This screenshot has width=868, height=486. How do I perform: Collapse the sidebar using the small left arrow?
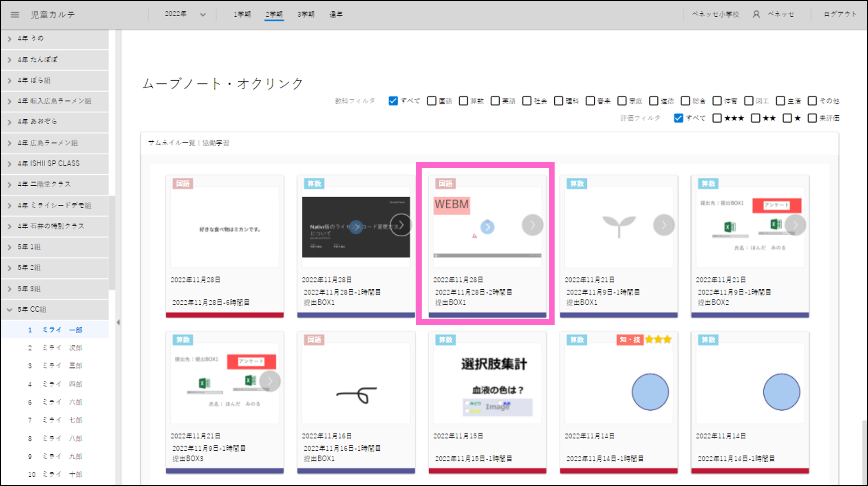point(118,323)
